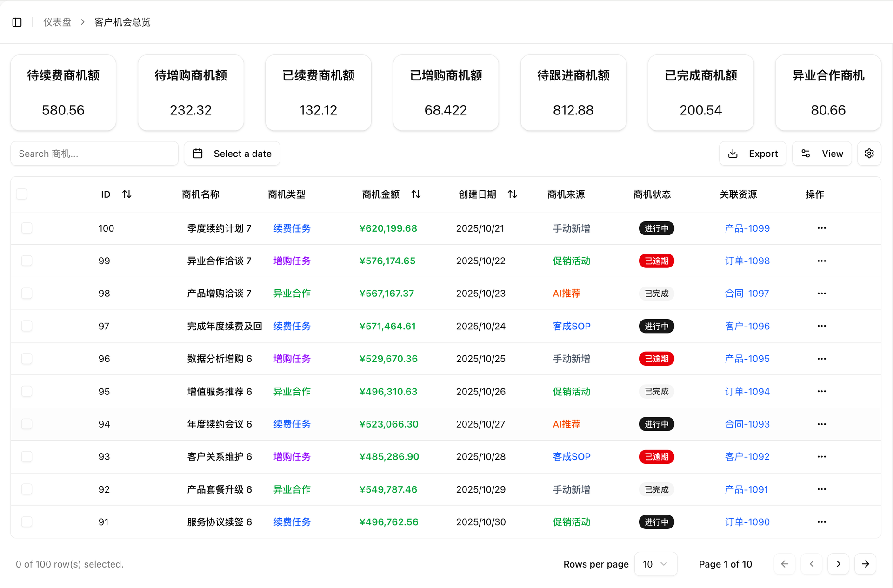Screen dimensions: 893x588
Task: Toggle the sidebar panel icon
Action: point(17,22)
